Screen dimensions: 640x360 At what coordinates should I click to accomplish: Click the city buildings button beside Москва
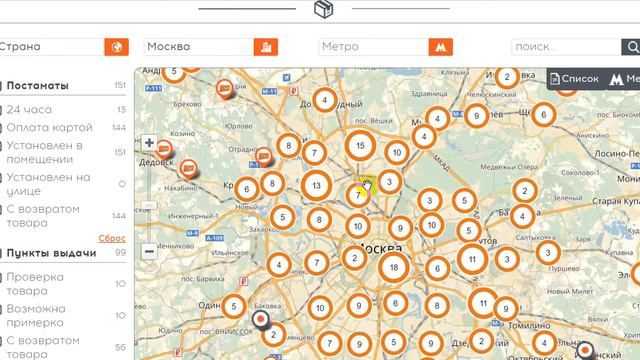[266, 47]
